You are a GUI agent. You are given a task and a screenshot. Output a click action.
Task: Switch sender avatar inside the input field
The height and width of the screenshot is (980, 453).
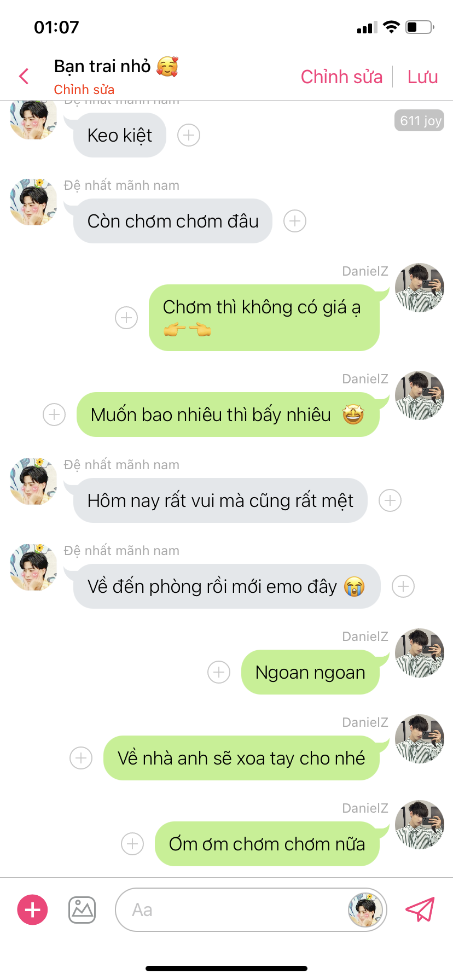pyautogui.click(x=365, y=910)
